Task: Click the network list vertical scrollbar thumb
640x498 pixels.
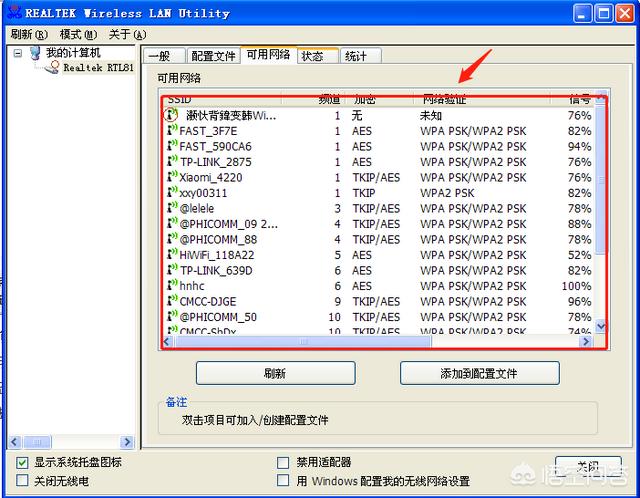Action: tap(600, 179)
